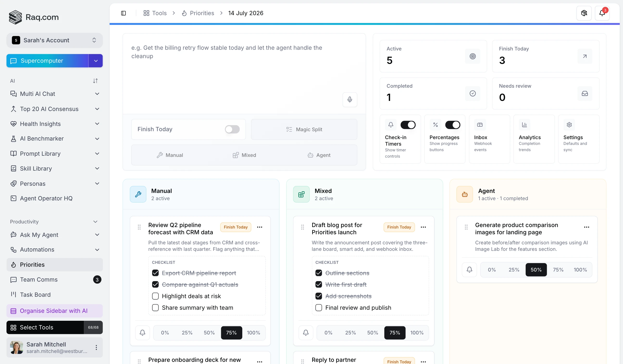The height and width of the screenshot is (364, 623).
Task: Click the Supercomputer button
Action: (x=47, y=61)
